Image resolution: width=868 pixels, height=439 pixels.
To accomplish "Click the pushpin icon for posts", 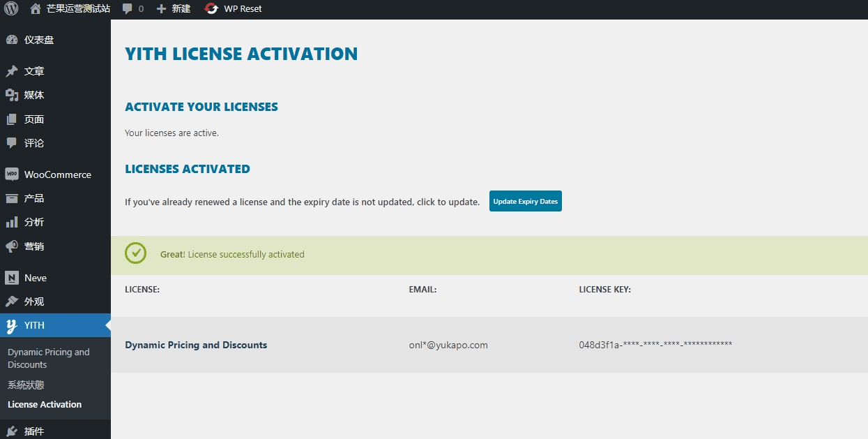I will point(12,71).
